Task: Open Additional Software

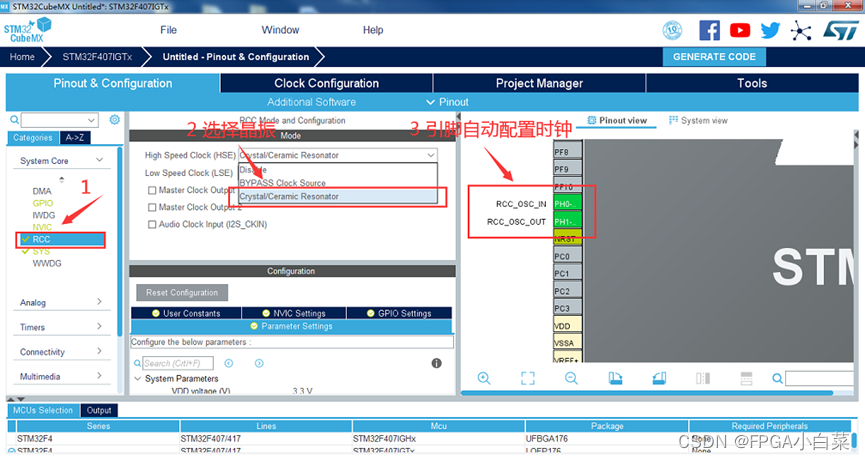Action: pyautogui.click(x=311, y=102)
